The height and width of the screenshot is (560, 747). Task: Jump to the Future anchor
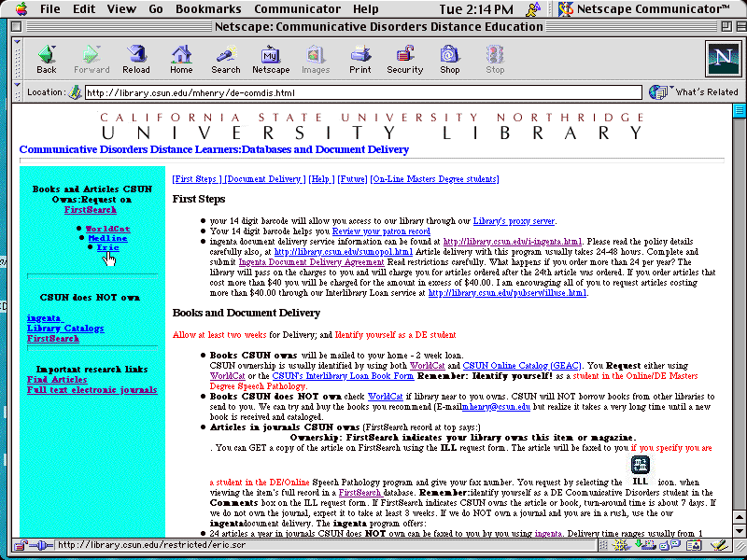tap(353, 179)
